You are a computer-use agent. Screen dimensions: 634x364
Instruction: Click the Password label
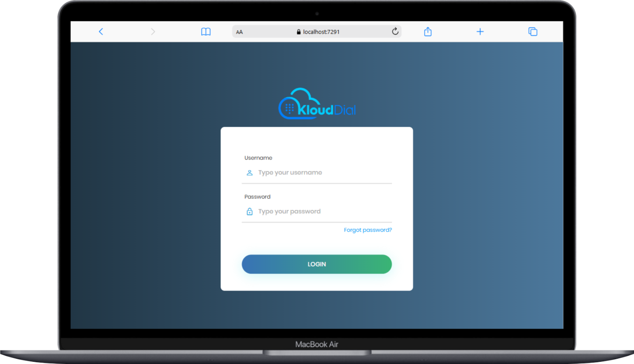click(258, 197)
